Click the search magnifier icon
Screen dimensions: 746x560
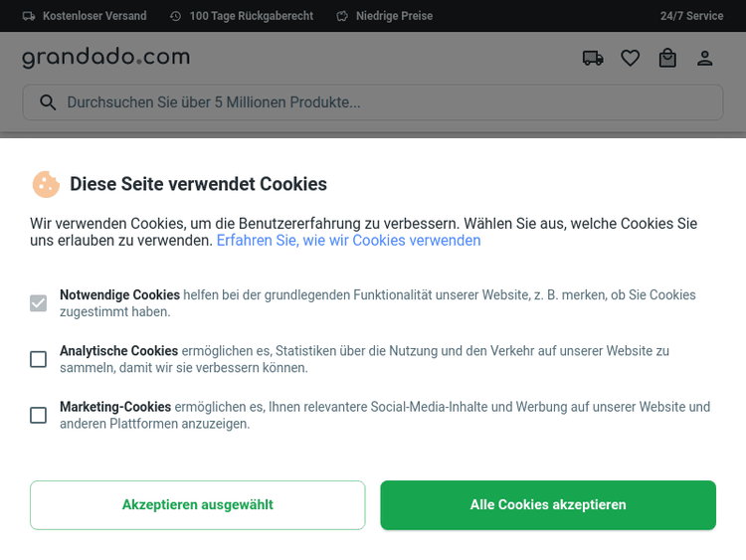47,102
